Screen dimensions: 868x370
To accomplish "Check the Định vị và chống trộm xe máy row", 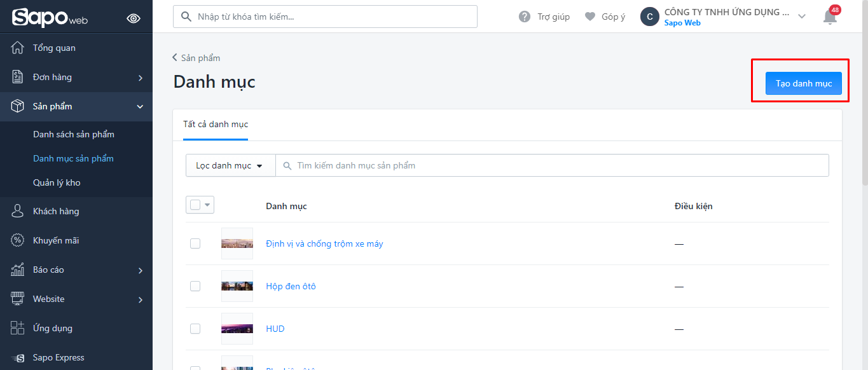I will coord(195,243).
